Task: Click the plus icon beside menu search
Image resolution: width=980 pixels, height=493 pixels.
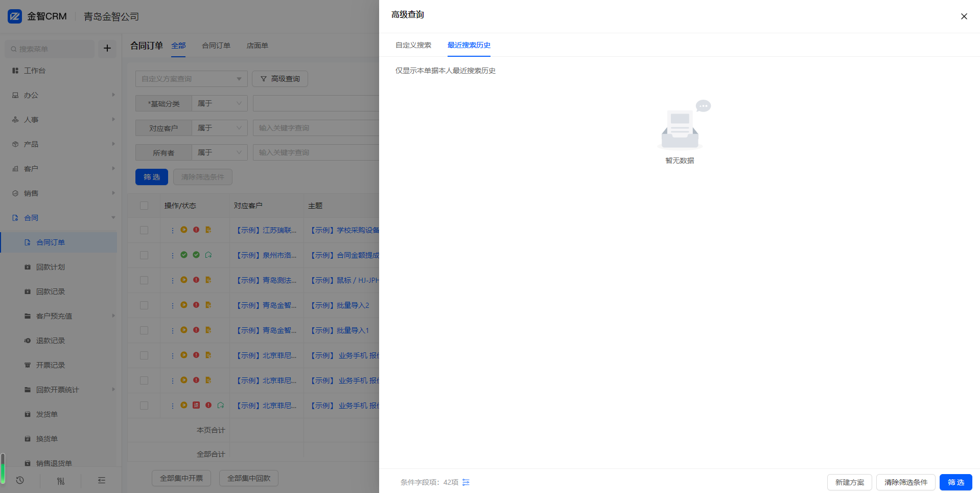Action: click(107, 49)
